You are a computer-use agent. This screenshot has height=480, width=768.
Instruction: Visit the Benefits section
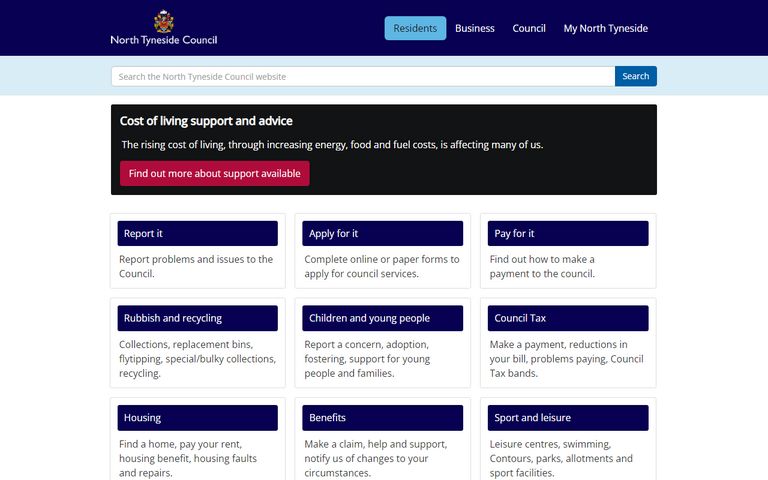pos(383,417)
